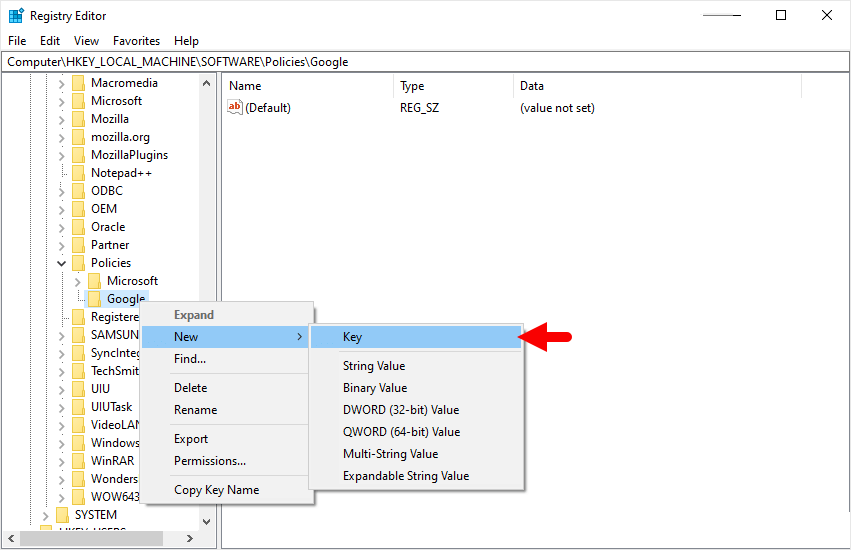Select the (Default) value row name

pos(268,108)
